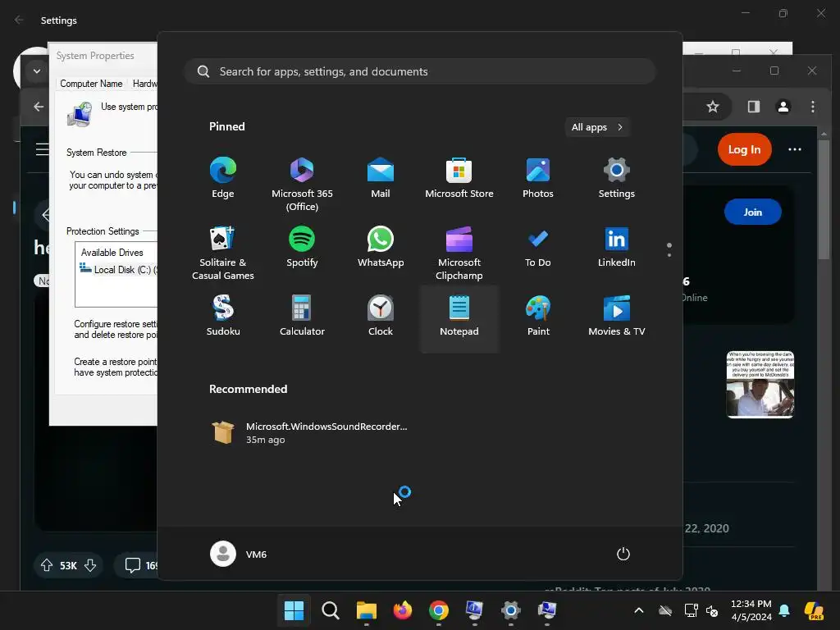840x630 pixels.
Task: Toggle the Chrome side panel icon
Action: point(754,107)
